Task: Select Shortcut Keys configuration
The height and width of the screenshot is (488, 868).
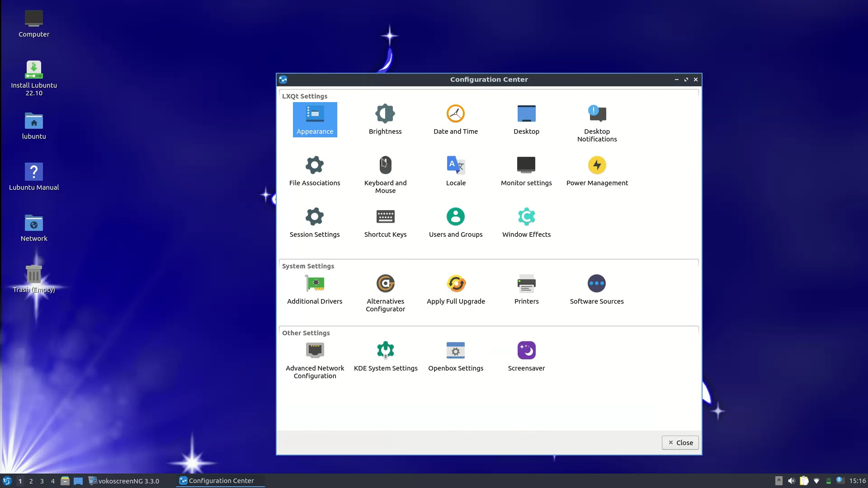Action: (385, 222)
